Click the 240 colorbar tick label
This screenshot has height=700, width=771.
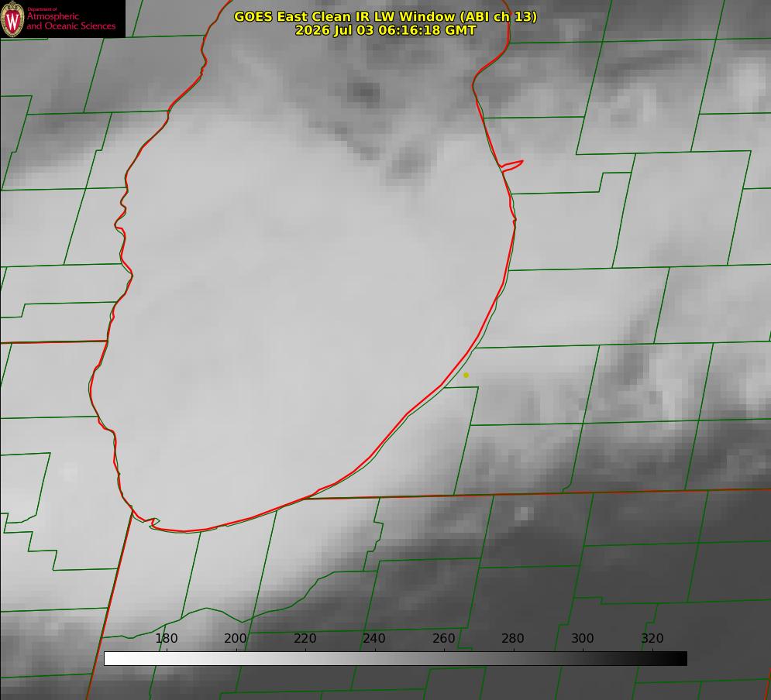click(x=374, y=638)
